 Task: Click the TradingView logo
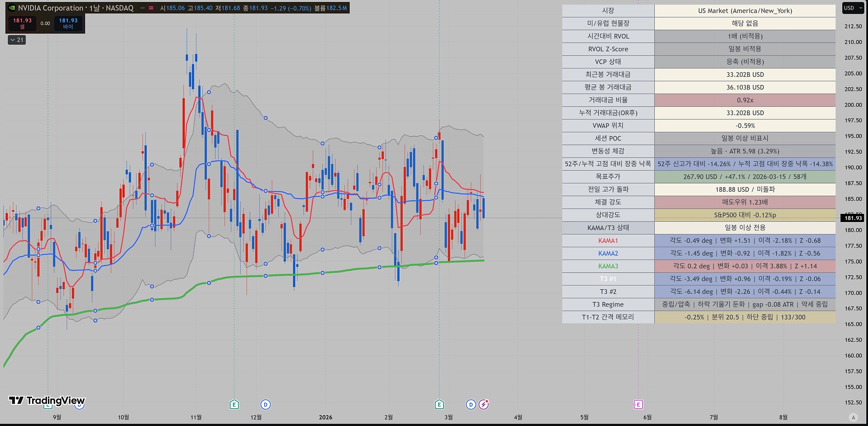click(x=47, y=400)
